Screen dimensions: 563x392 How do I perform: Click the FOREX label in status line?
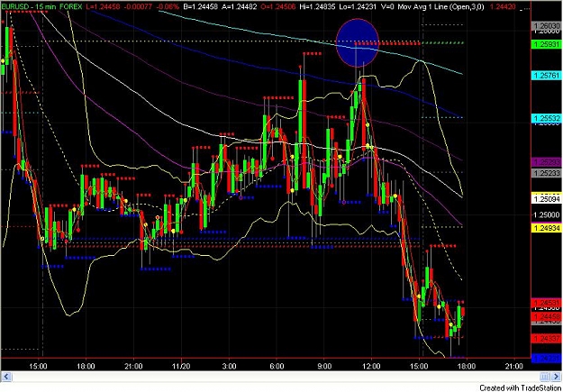tap(70, 5)
